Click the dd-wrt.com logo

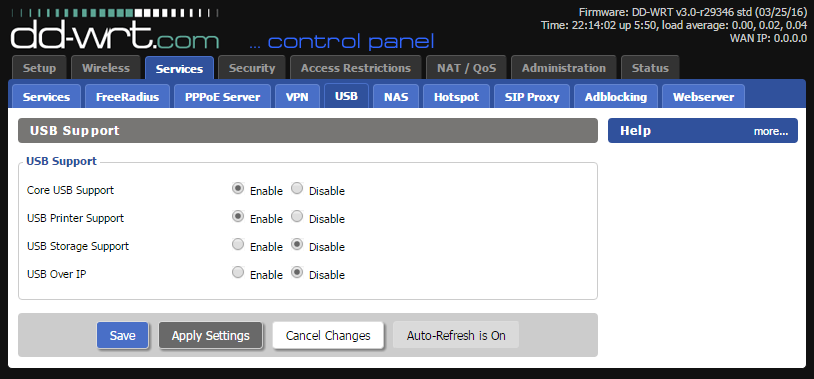(x=115, y=30)
